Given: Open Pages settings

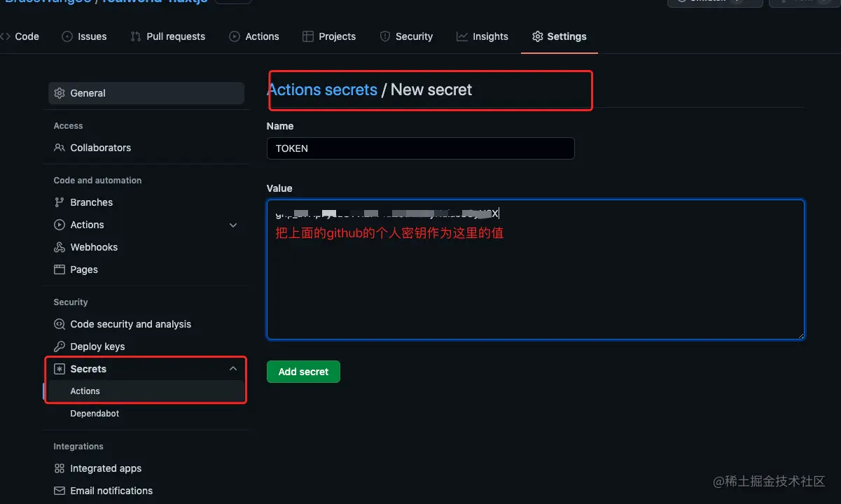Looking at the screenshot, I should 146,269.
